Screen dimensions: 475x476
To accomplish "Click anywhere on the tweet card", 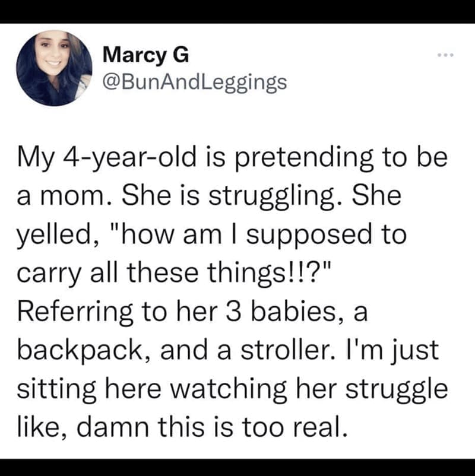I will coord(237,237).
